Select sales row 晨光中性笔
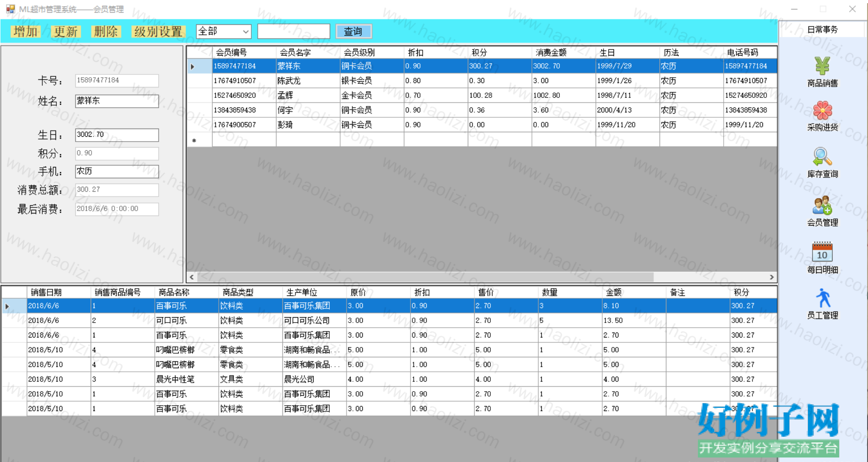Viewport: 868px width, 462px height. pyautogui.click(x=389, y=379)
